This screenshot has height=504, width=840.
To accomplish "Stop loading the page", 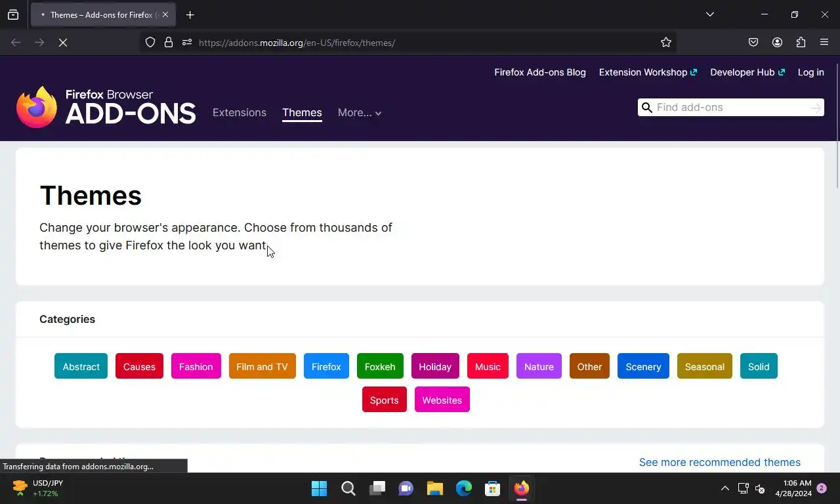I will [63, 43].
